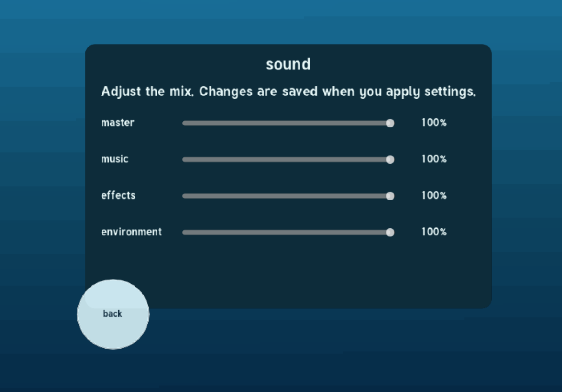Click the effects volume slider handle
The width and height of the screenshot is (562, 392).
(390, 196)
